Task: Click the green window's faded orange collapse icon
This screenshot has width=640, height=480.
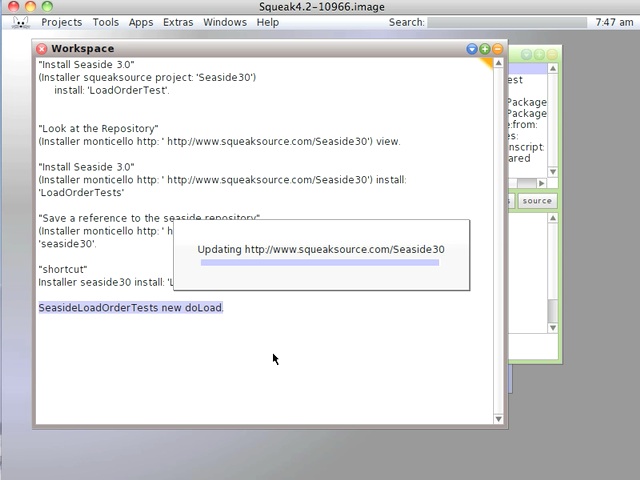Action: (552, 54)
